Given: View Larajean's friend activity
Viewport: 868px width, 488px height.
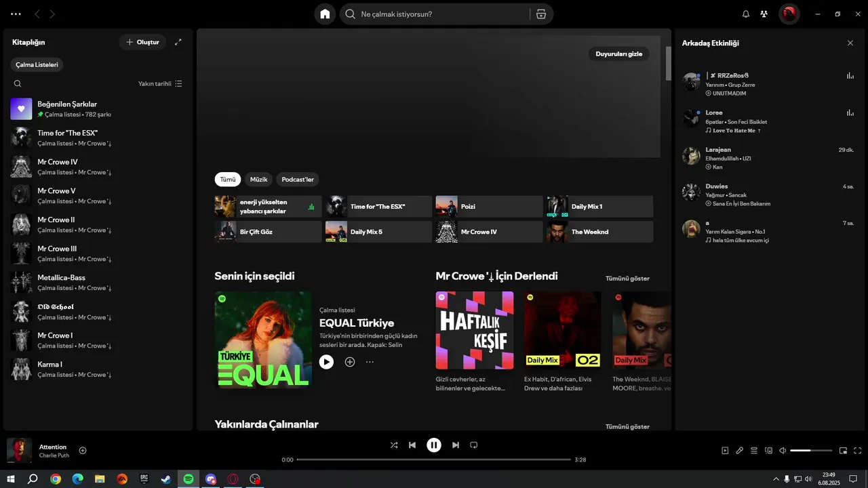Looking at the screenshot, I should pyautogui.click(x=768, y=157).
